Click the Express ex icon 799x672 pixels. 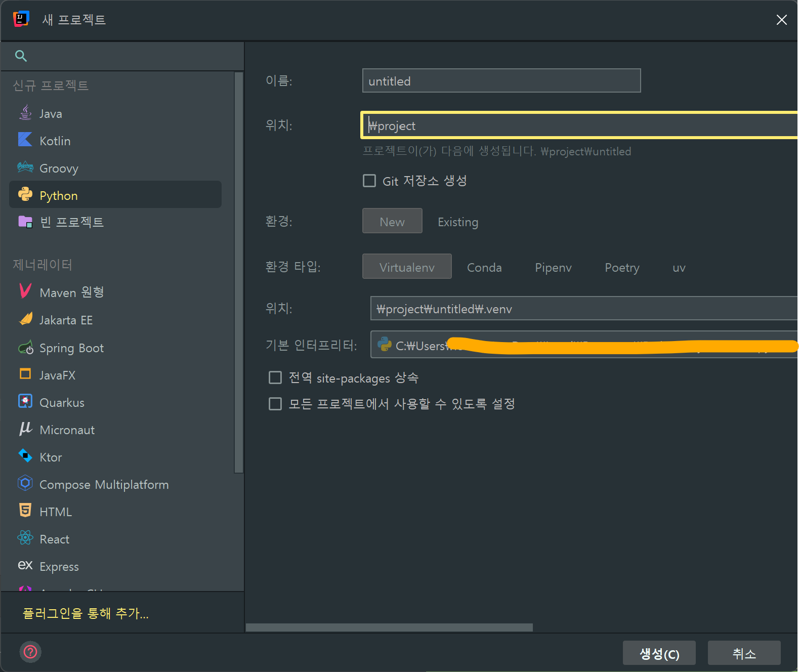[x=25, y=565]
